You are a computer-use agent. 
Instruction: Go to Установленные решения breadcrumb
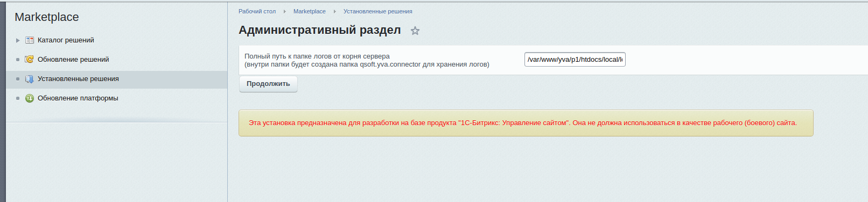[378, 11]
